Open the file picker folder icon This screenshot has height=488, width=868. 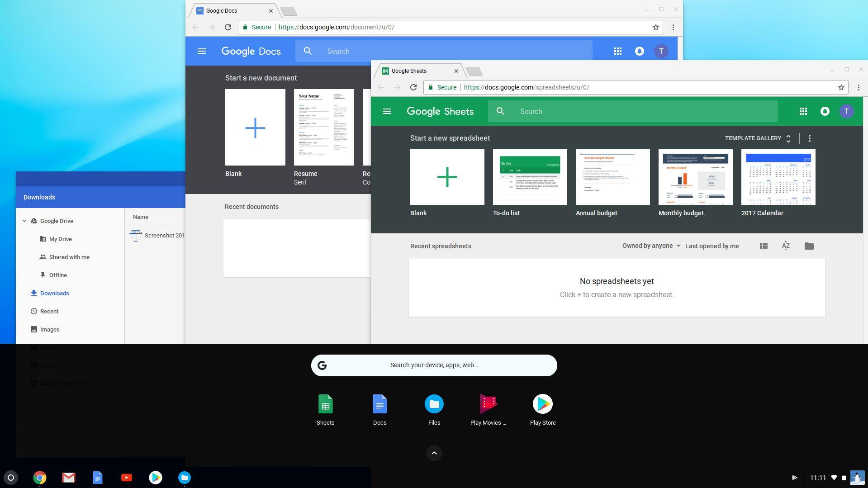click(x=809, y=246)
